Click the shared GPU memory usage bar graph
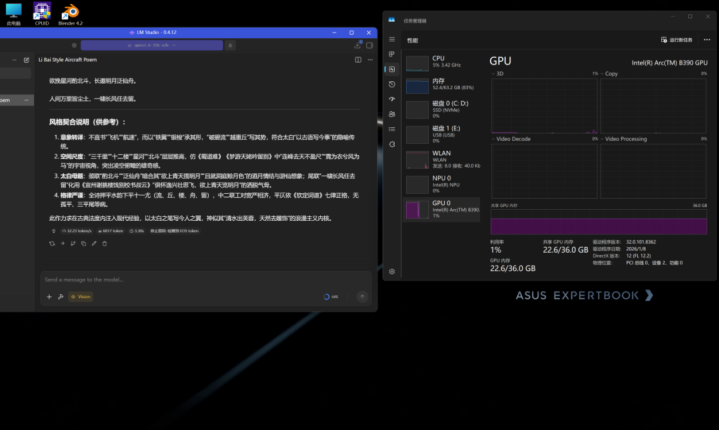 (x=599, y=222)
